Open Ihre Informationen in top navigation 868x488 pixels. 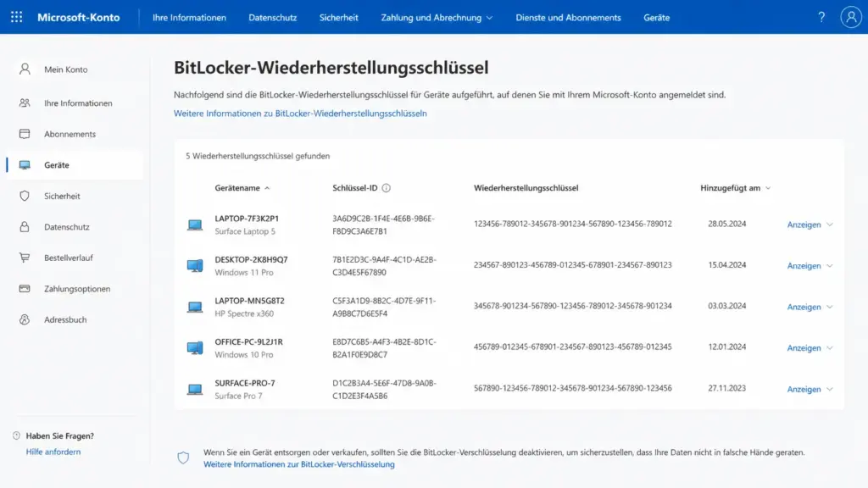click(x=189, y=17)
